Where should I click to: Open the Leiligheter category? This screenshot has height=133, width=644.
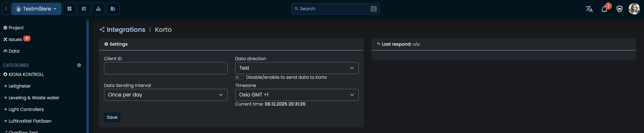17,86
